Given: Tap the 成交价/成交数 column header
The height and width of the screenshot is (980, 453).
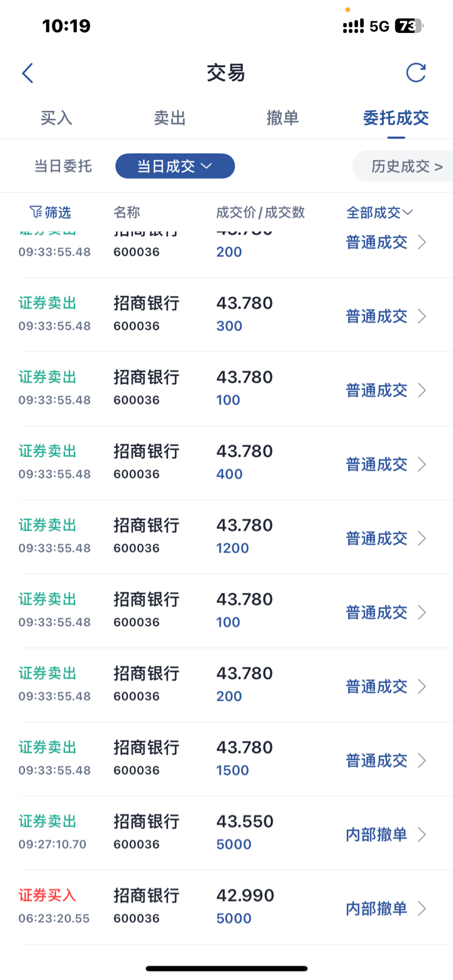Looking at the screenshot, I should click(260, 212).
